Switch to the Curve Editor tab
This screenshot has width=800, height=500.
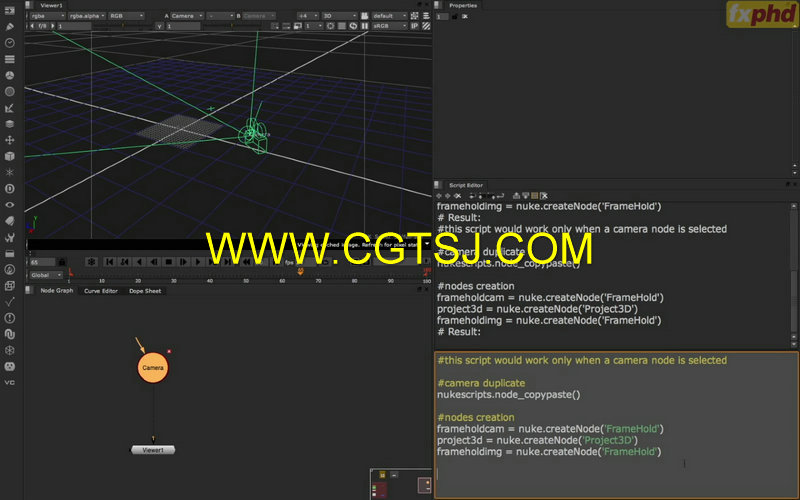pos(101,291)
